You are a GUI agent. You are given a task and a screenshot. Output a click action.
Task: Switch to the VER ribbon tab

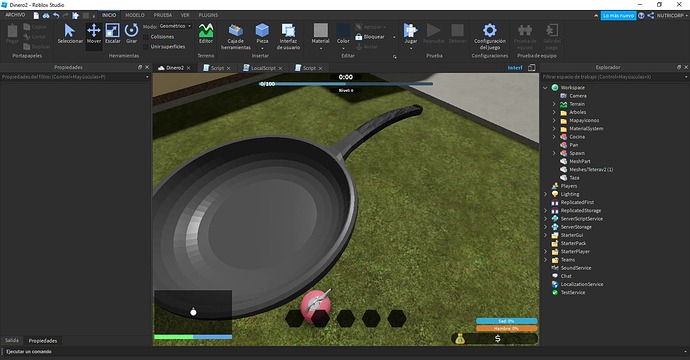[x=185, y=15]
